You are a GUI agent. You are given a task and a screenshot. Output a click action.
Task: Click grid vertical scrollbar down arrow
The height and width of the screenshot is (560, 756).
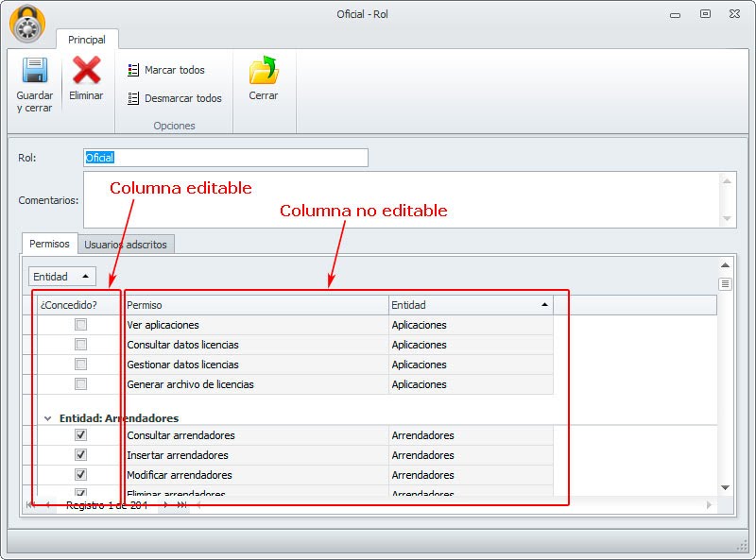pos(725,487)
